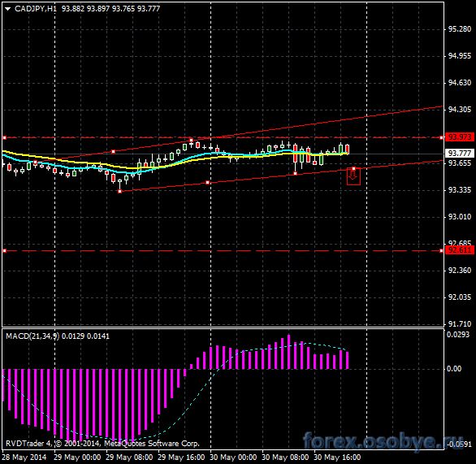Click the lower trendline anchor below long-wick candle

296,173
